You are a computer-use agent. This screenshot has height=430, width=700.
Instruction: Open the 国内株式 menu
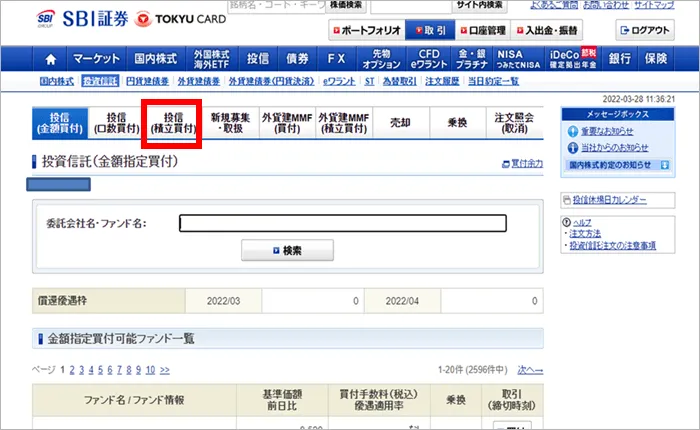click(x=156, y=59)
